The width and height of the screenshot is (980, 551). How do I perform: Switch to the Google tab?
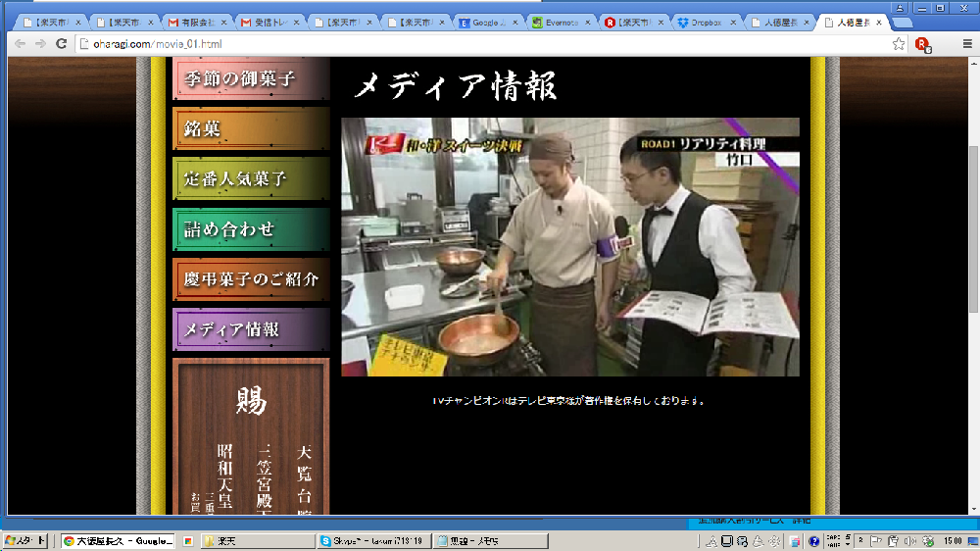[489, 23]
